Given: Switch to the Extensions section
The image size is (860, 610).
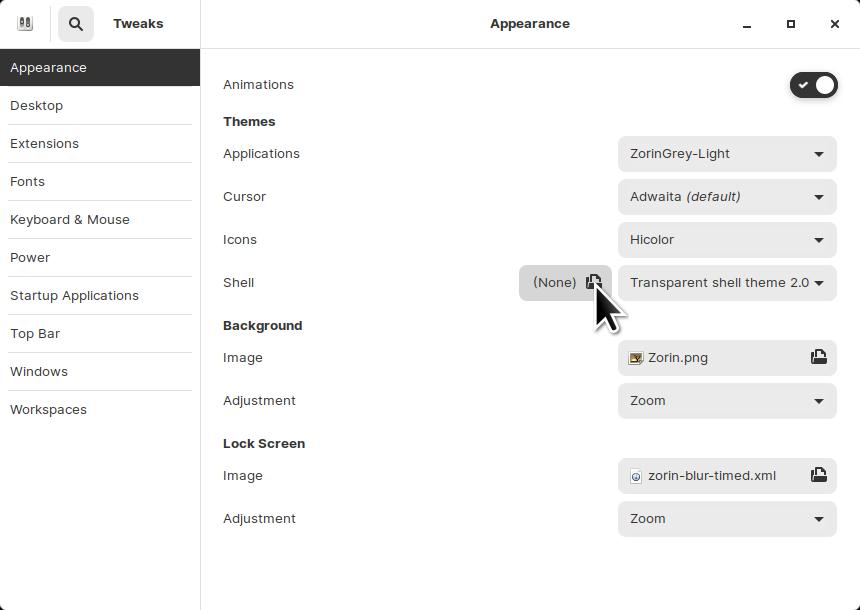Looking at the screenshot, I should pyautogui.click(x=44, y=143).
